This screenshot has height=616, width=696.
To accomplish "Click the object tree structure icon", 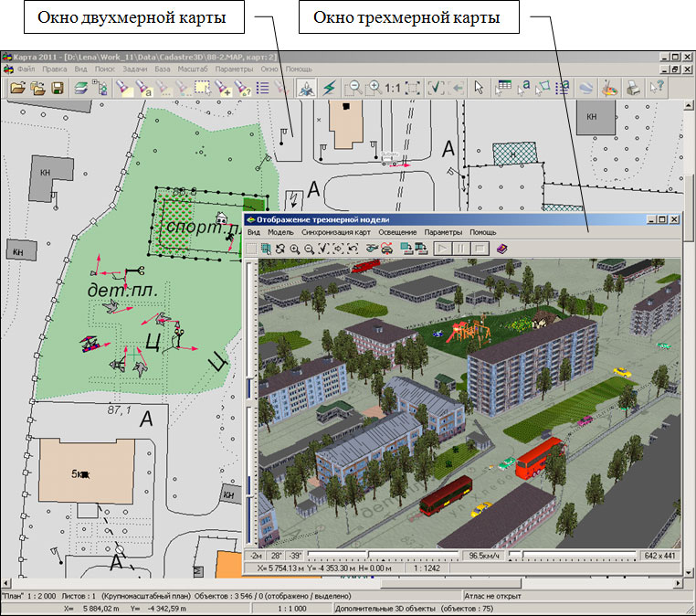I will click(100, 88).
